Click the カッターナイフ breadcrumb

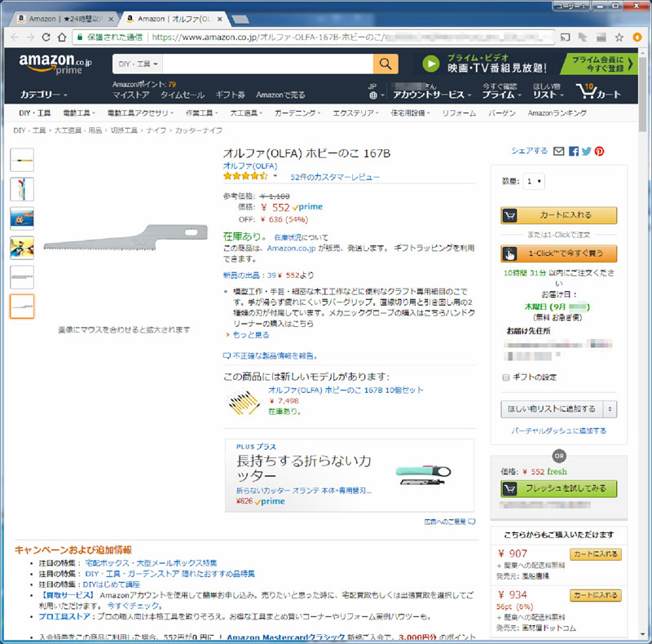(x=199, y=130)
